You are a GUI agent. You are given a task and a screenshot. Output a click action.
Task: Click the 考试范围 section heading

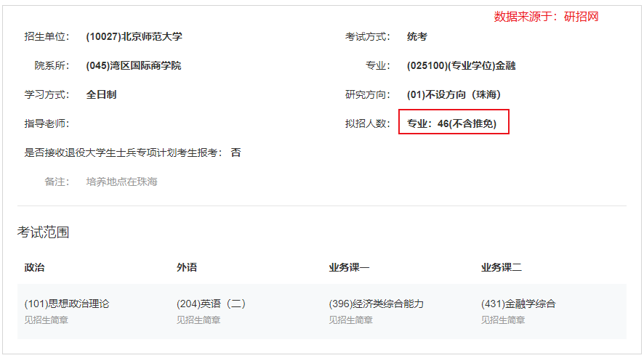[x=43, y=232]
